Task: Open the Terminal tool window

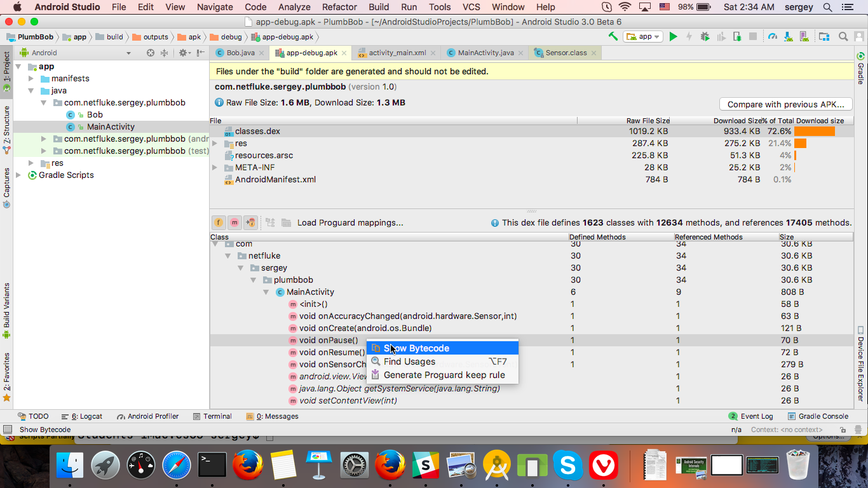Action: [212, 416]
